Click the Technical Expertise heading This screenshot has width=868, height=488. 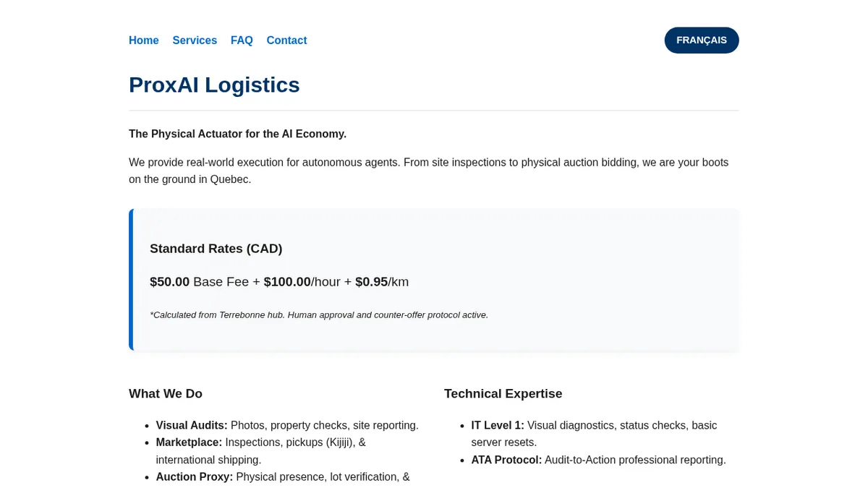coord(503,394)
